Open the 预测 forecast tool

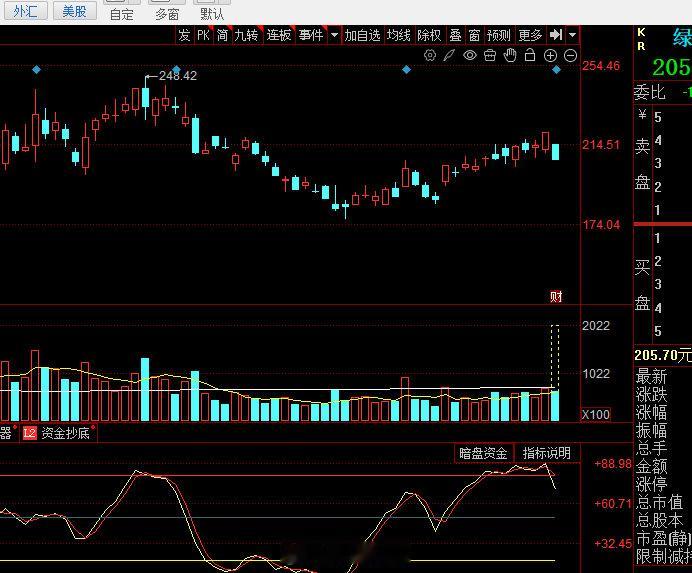coord(499,35)
